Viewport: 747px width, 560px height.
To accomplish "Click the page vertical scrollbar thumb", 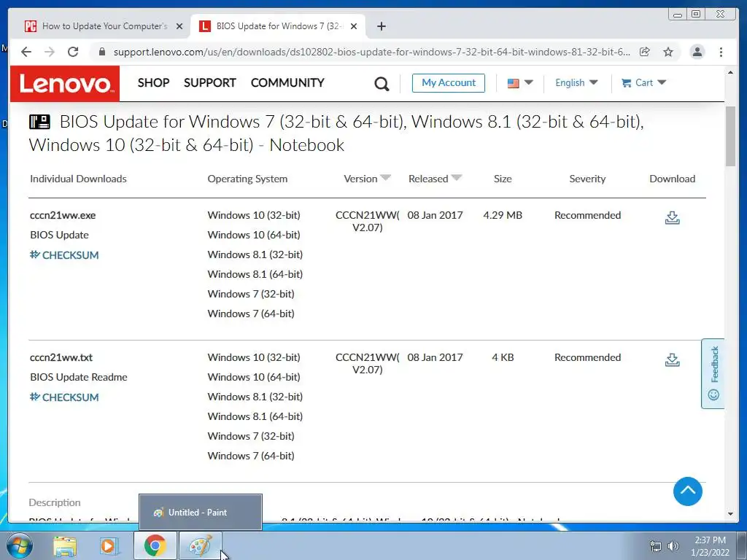I will click(730, 136).
